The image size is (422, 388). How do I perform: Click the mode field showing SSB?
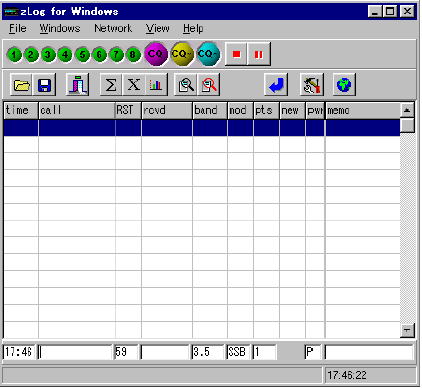pos(238,352)
